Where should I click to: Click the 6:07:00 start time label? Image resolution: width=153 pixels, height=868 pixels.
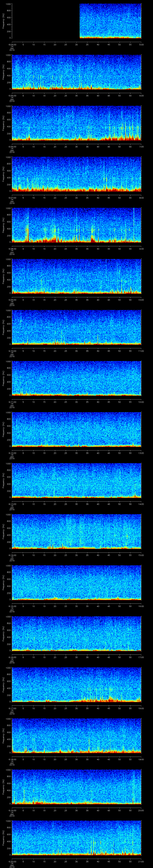click(x=12, y=198)
